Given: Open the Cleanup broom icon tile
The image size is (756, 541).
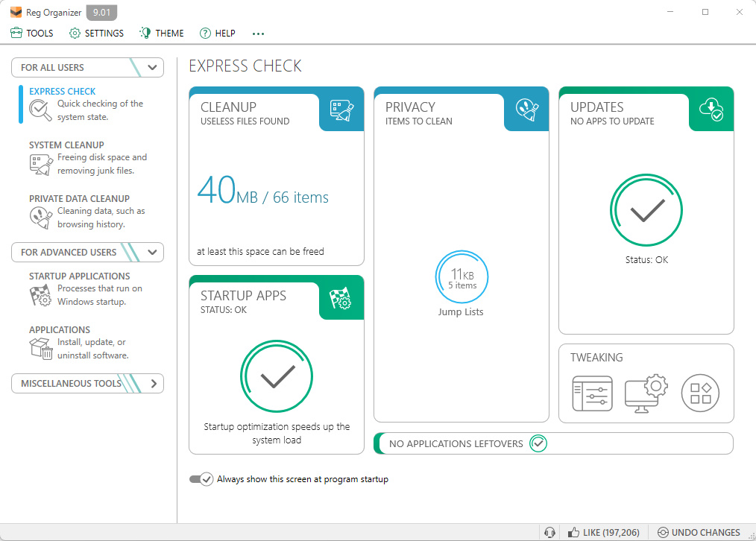Looking at the screenshot, I should tap(341, 110).
